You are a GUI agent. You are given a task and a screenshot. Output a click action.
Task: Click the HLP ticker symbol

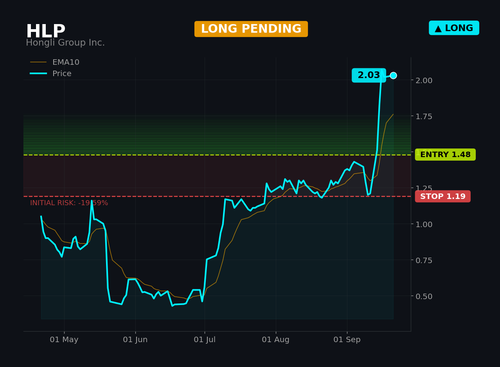46,31
